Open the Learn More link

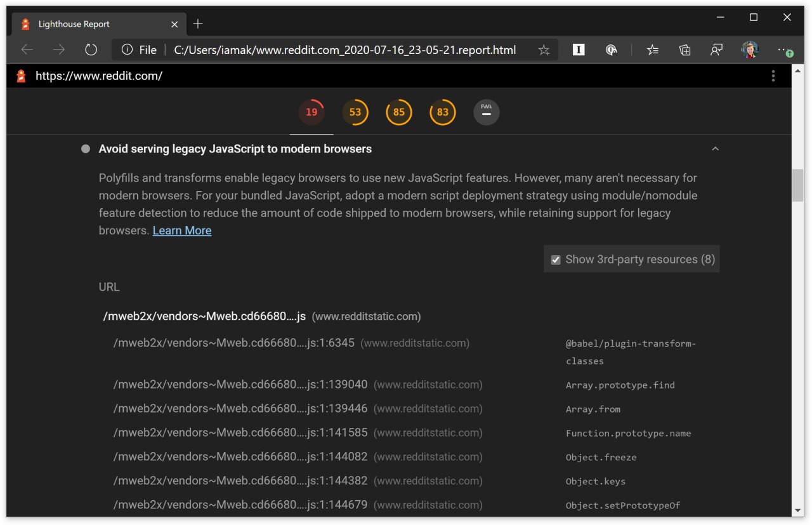click(x=182, y=230)
